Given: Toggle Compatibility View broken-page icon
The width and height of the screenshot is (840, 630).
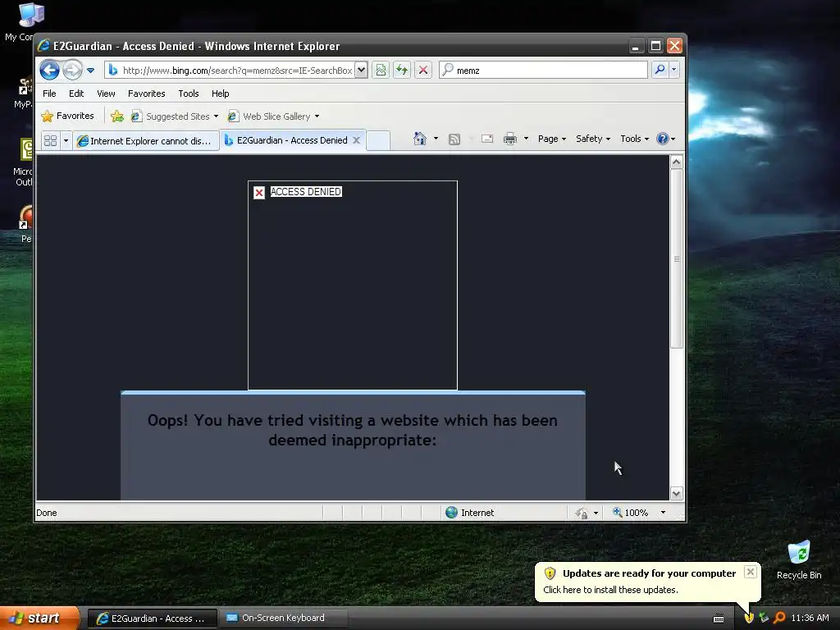Looking at the screenshot, I should (x=381, y=71).
